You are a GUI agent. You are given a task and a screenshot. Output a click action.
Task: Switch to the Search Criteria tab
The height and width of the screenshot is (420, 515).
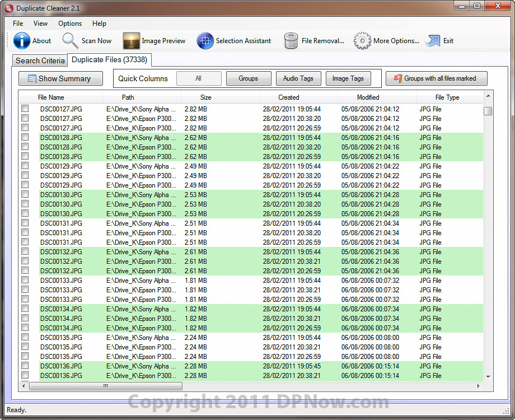[40, 60]
